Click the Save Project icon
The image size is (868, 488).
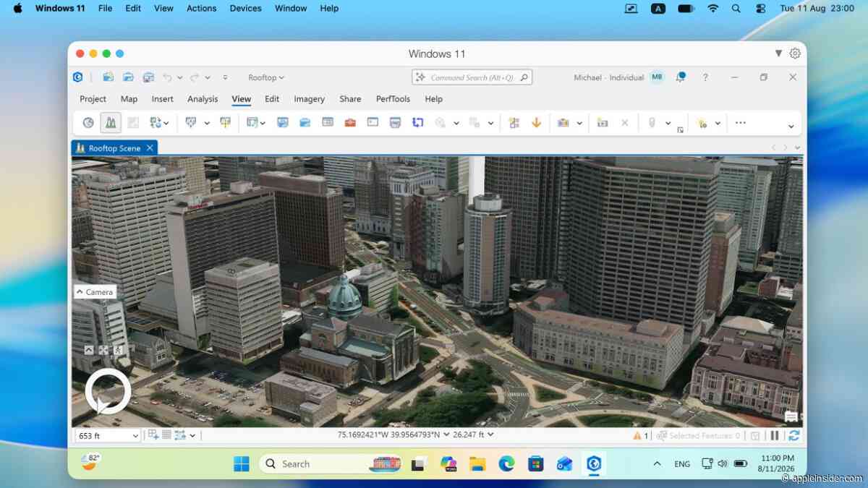tap(149, 77)
